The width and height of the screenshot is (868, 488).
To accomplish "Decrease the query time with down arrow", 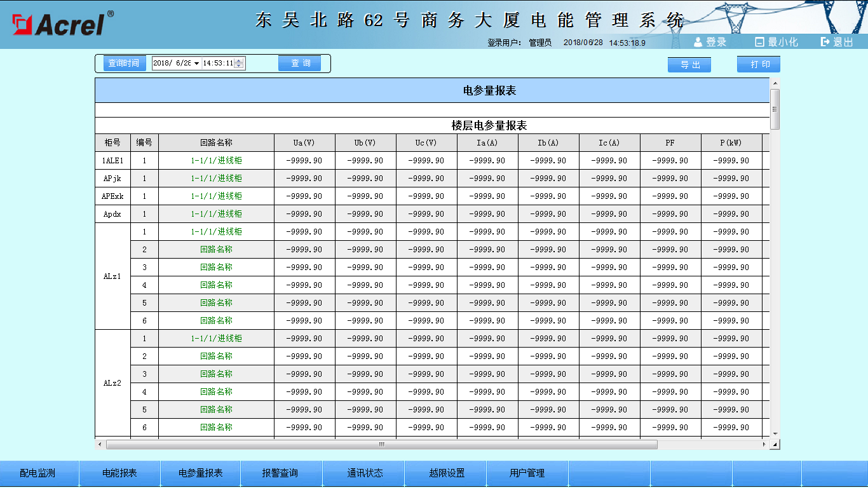I will tap(239, 66).
